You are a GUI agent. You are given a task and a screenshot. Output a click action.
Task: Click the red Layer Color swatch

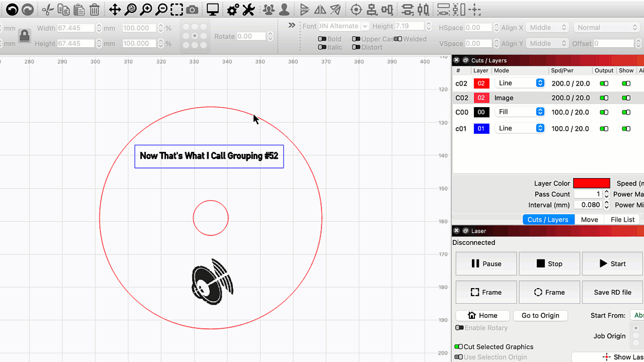point(591,184)
